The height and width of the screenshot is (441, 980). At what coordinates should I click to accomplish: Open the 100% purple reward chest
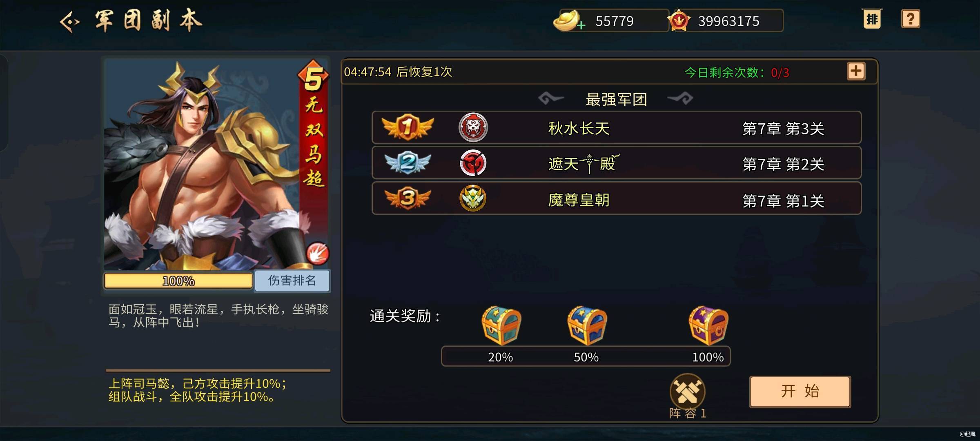pyautogui.click(x=708, y=325)
